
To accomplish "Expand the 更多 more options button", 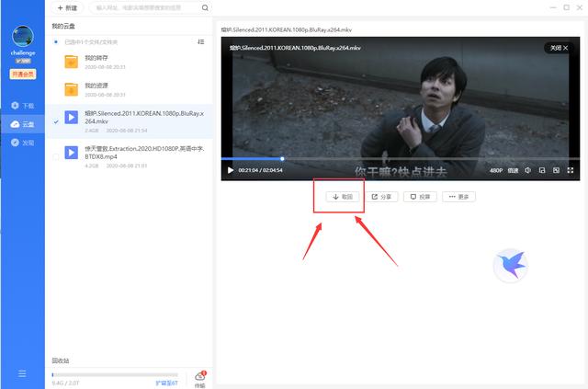I will pyautogui.click(x=458, y=197).
